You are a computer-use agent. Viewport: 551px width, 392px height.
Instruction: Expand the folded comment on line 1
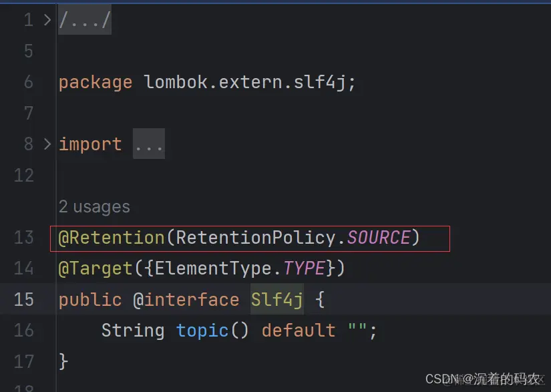point(47,20)
